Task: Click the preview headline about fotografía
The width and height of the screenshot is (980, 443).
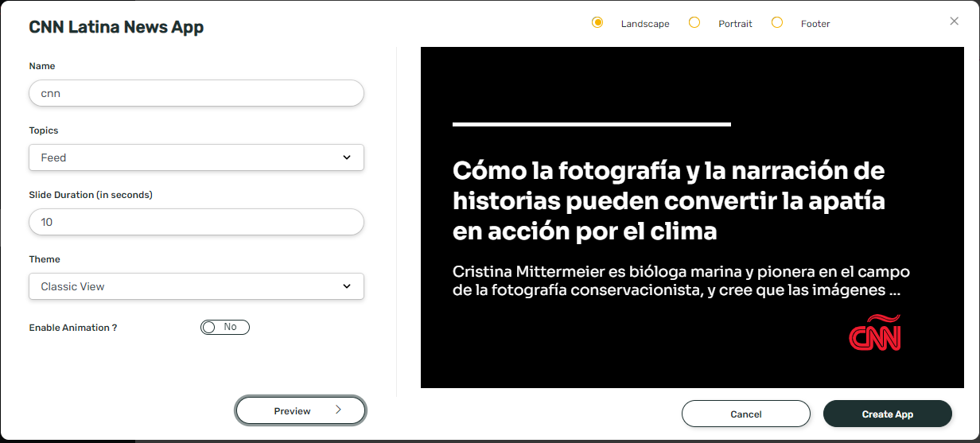Action: (669, 200)
